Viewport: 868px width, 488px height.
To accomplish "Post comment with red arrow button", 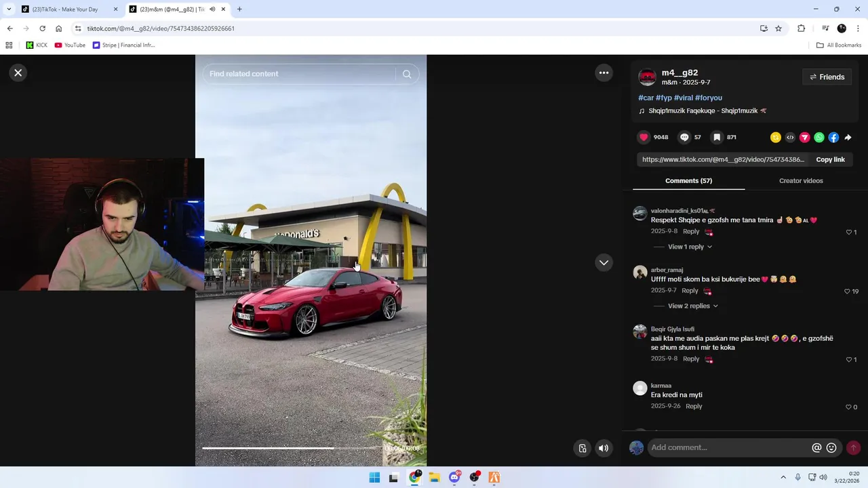I will [854, 448].
